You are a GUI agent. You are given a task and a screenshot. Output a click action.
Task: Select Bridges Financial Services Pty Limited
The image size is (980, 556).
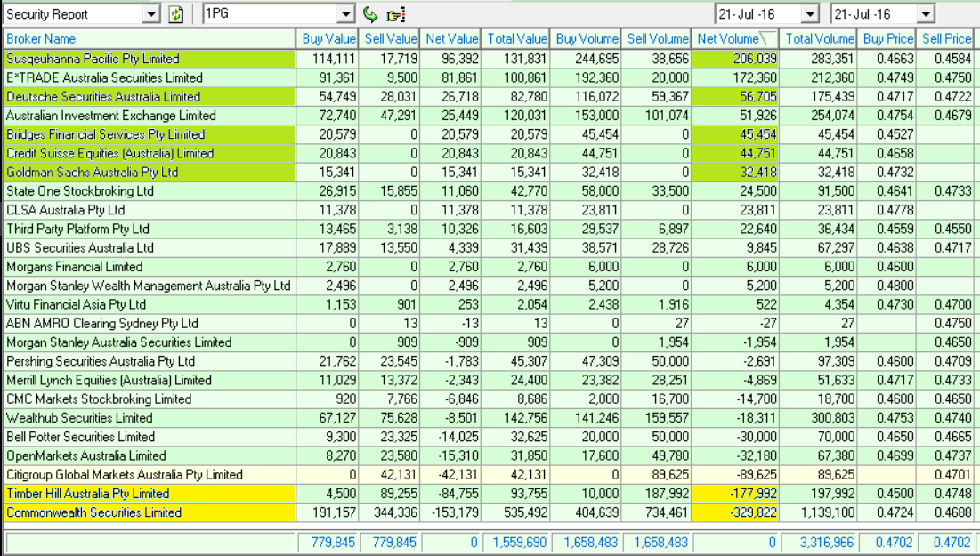click(x=149, y=134)
